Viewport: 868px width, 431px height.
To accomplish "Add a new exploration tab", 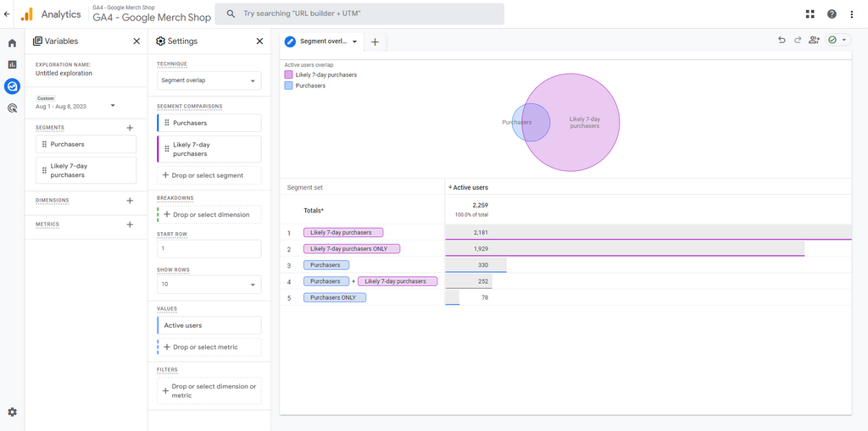I will (375, 41).
